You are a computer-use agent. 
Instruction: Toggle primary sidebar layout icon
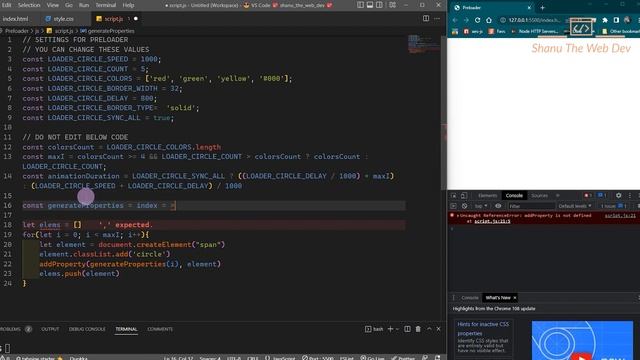(360, 5)
